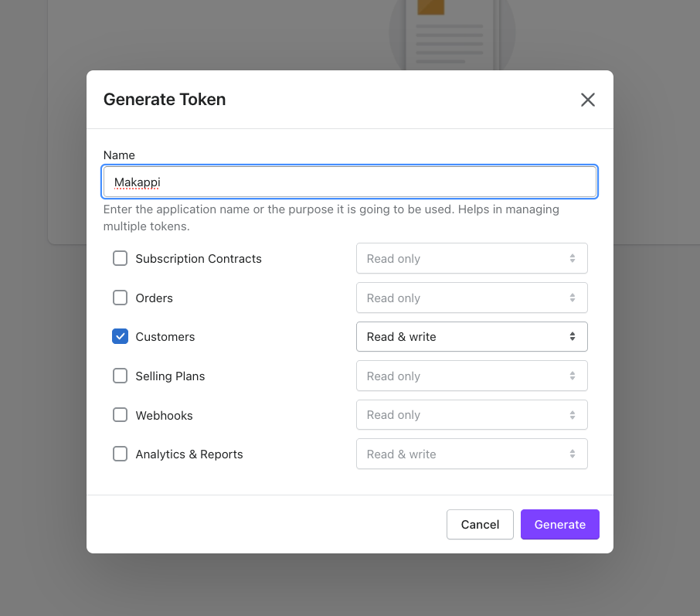700x616 pixels.
Task: Click the 'Enter the application name' help text
Action: 331,217
